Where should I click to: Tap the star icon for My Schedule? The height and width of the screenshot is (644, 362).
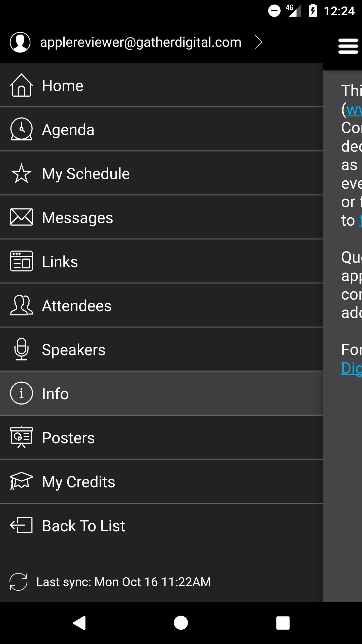21,173
